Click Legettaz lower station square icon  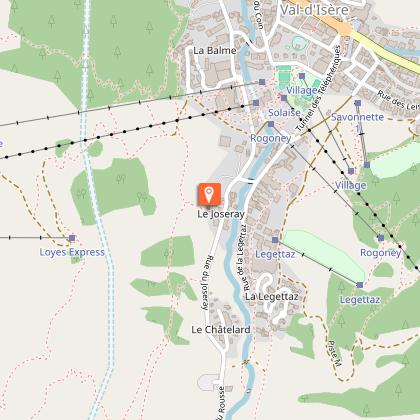tap(275, 240)
